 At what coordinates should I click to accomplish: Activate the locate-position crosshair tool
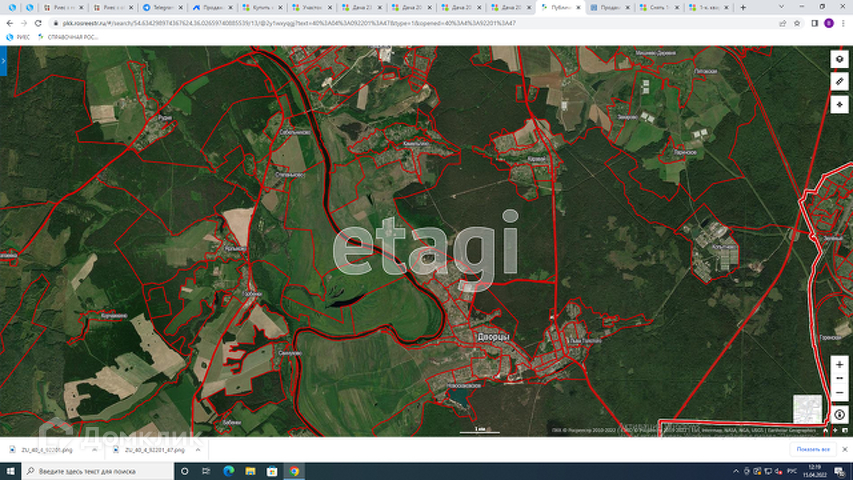(x=839, y=104)
